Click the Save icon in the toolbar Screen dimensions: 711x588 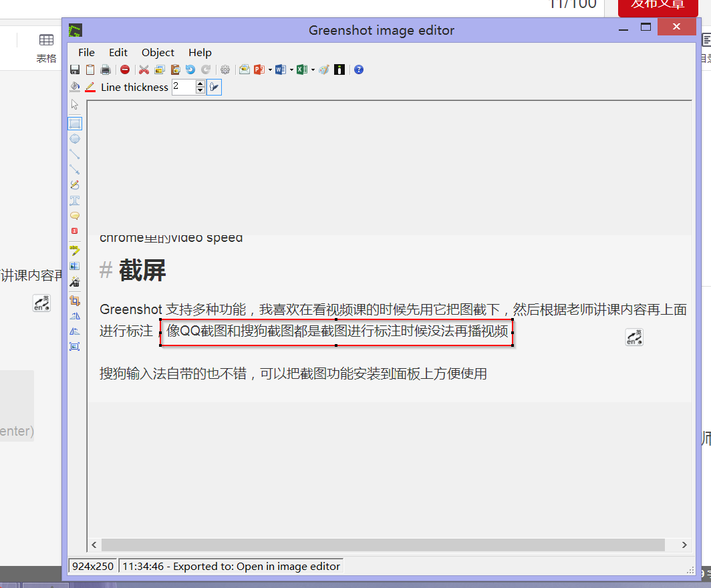[75, 69]
